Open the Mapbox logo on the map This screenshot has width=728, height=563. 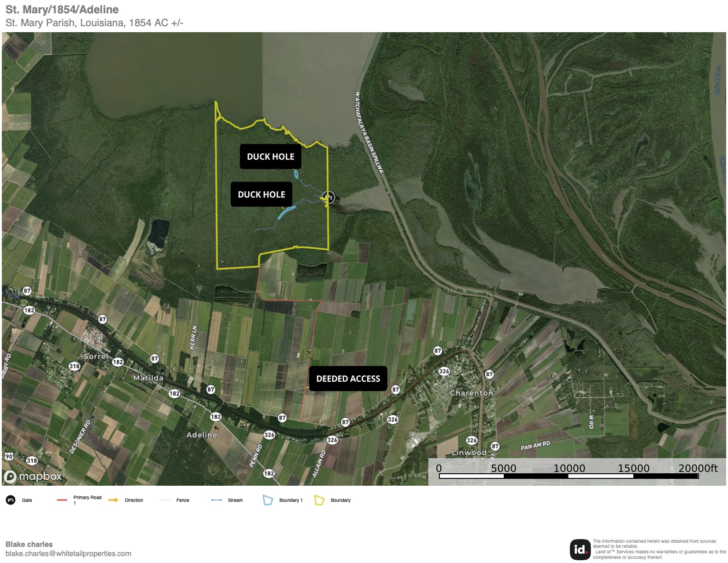pyautogui.click(x=33, y=477)
